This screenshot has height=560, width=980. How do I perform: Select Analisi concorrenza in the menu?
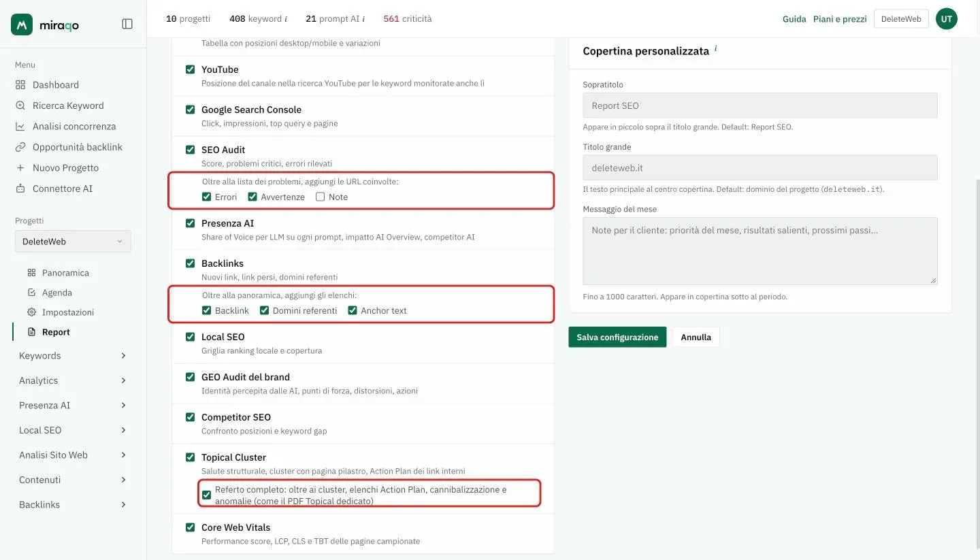[74, 127]
